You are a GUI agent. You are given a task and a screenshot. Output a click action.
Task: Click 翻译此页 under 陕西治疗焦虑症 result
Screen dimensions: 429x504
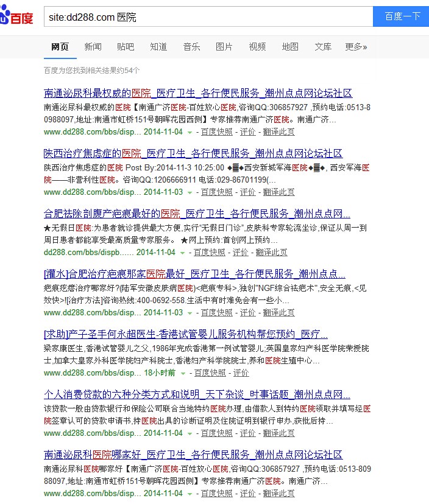(278, 192)
